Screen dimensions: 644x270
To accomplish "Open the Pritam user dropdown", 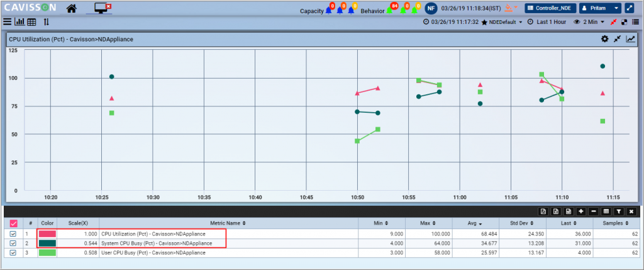I will tap(600, 8).
